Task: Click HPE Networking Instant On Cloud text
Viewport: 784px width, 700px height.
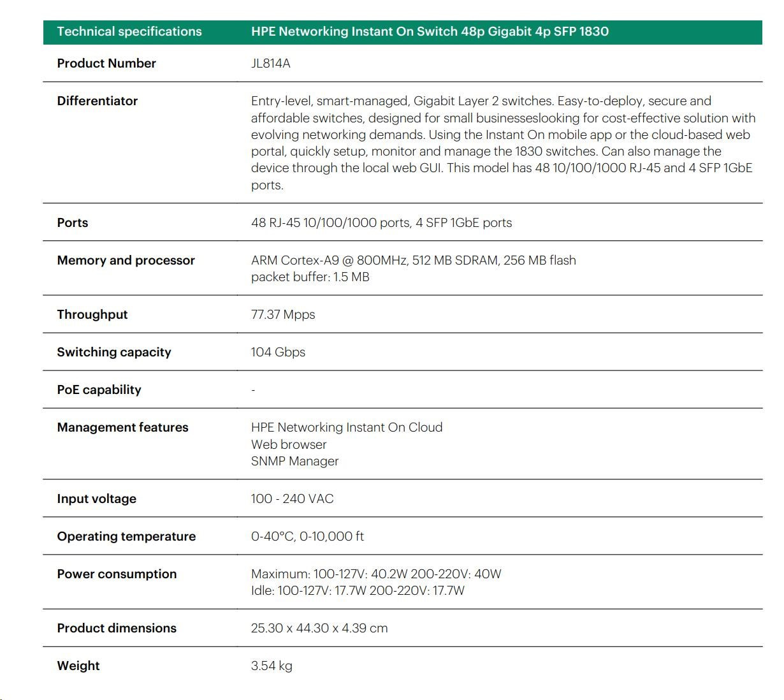Action: coord(346,428)
